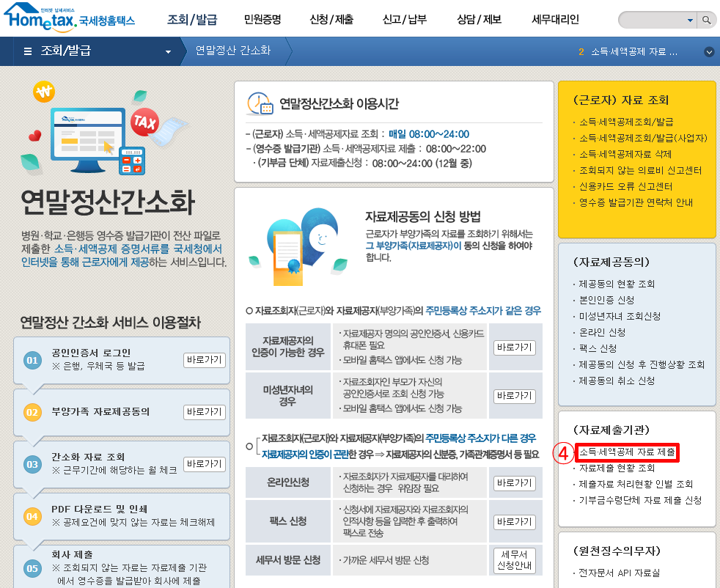Click the step 05 circle icon

pyautogui.click(x=32, y=568)
